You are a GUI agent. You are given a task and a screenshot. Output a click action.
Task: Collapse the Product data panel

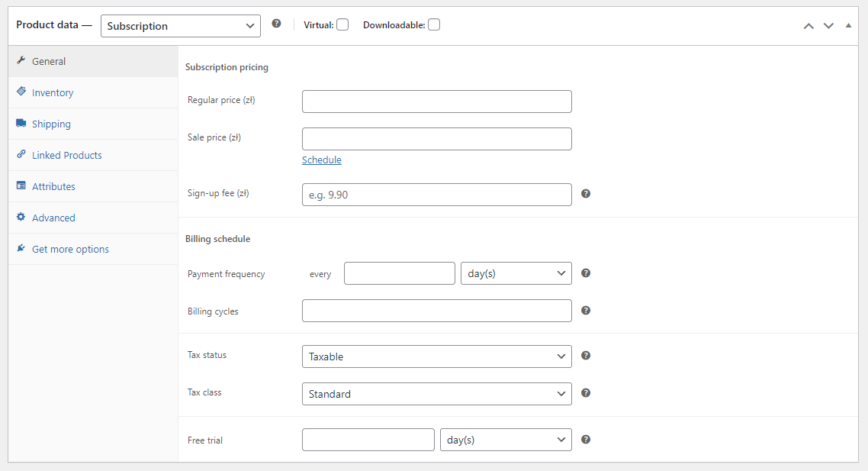click(849, 25)
